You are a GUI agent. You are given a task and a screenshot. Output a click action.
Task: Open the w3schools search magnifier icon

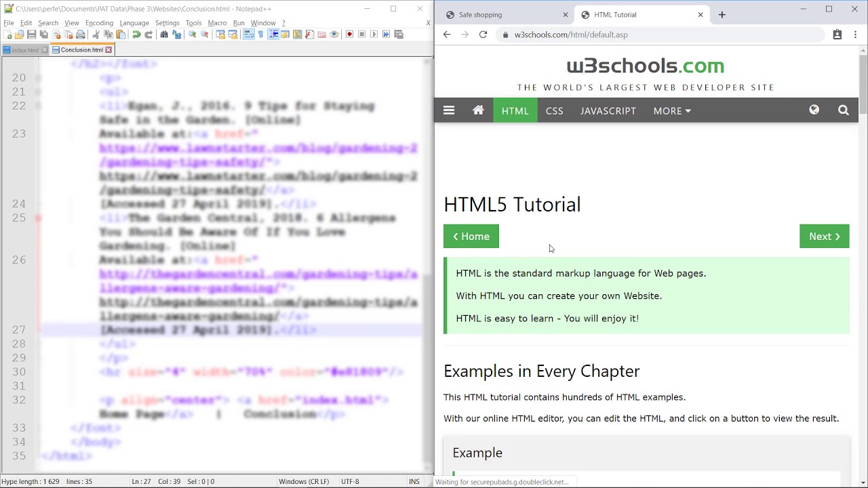(x=844, y=110)
